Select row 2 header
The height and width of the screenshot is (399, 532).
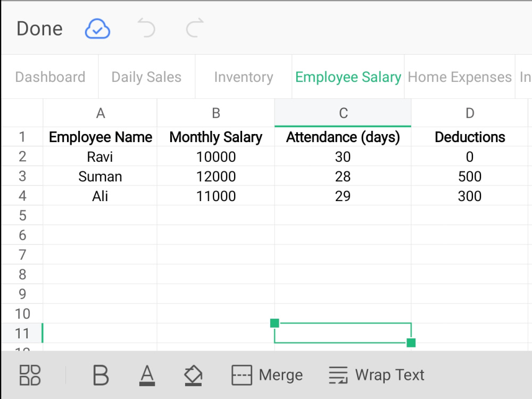coord(22,156)
